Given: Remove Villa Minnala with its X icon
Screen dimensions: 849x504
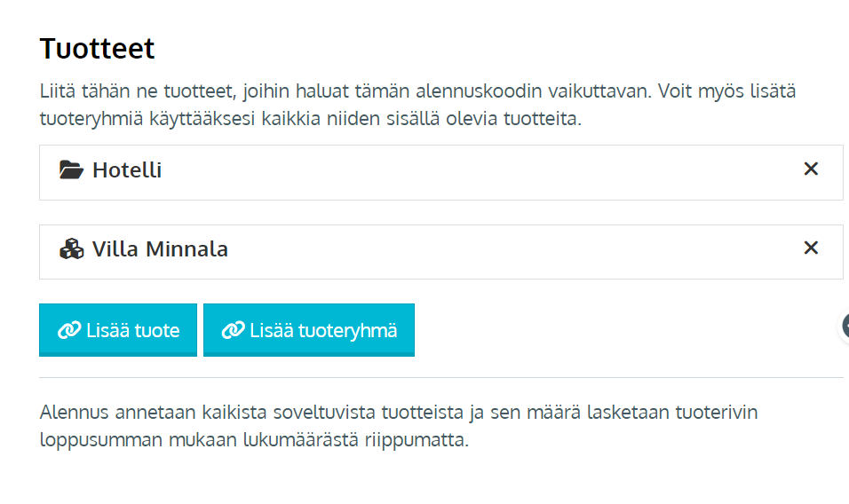Looking at the screenshot, I should point(811,248).
